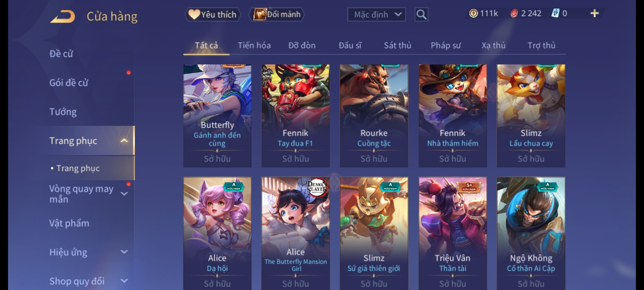Open Đổi mảnh fragment exchange button
The width and height of the screenshot is (644, 290).
[x=276, y=15]
